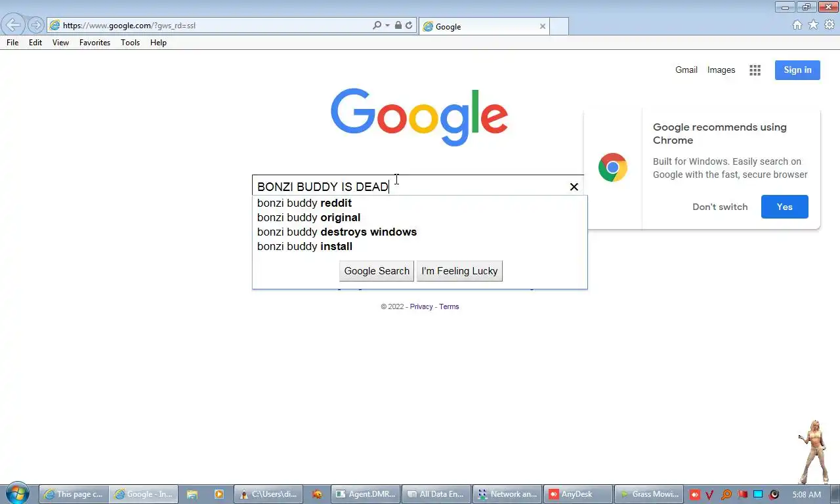Click the orange creature taskbar icon
This screenshot has height=504, width=840.
[x=317, y=494]
